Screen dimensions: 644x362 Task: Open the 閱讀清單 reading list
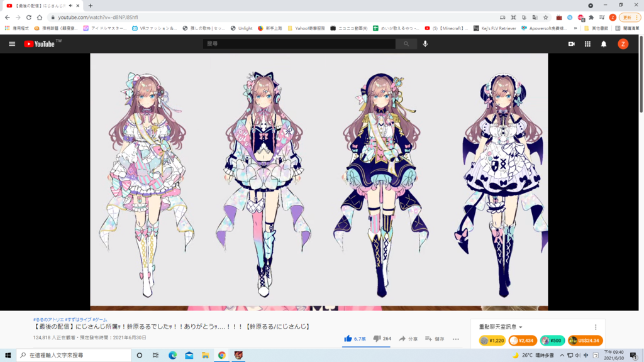[627, 28]
